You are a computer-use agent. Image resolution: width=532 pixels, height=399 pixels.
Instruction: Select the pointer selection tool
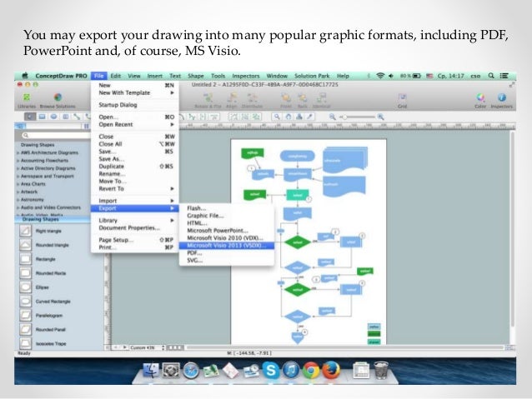tap(30, 117)
